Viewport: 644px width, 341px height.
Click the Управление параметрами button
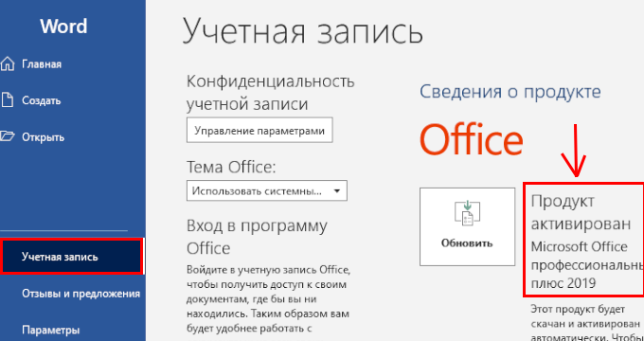coord(259,131)
